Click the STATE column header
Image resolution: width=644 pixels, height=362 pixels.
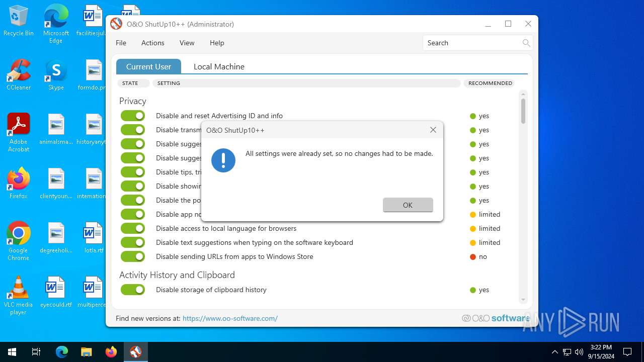133,83
